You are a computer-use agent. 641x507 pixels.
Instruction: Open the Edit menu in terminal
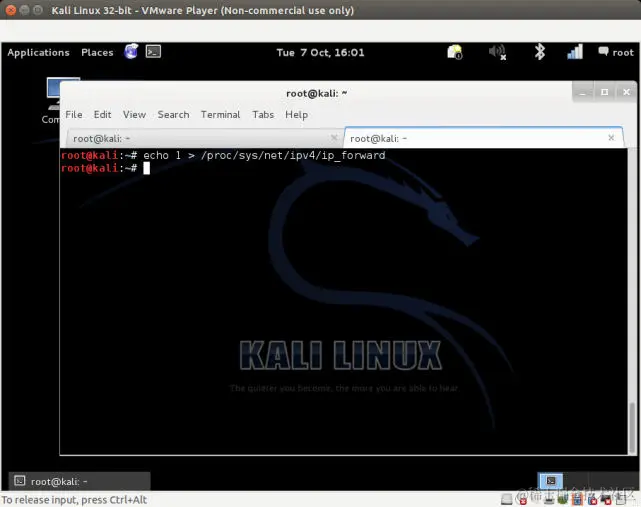102,114
